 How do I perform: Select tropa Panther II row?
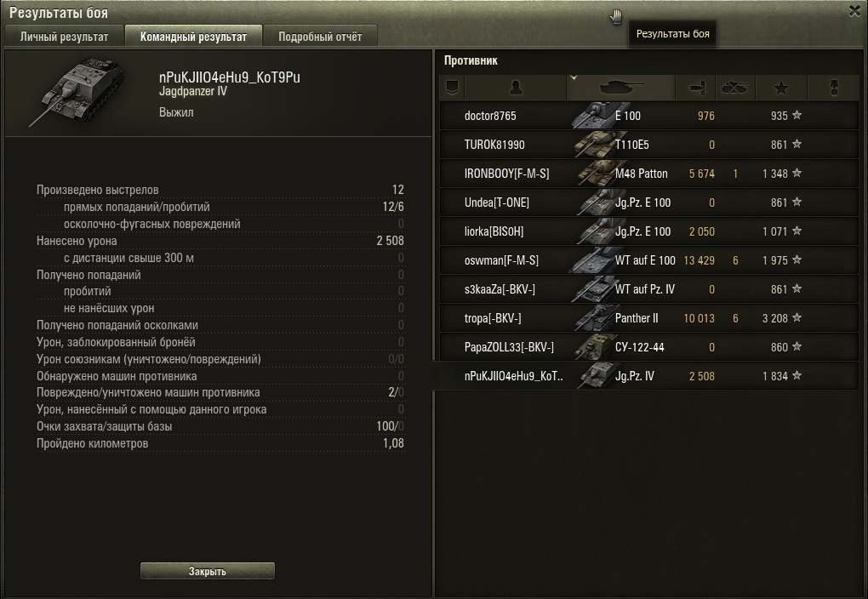(648, 318)
